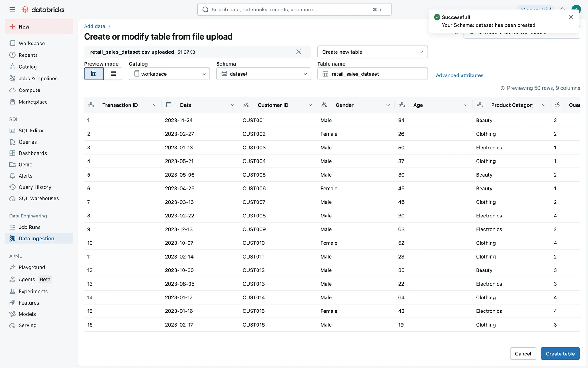
Task: Click the Transaction ID numeric type icon
Action: [x=91, y=105]
